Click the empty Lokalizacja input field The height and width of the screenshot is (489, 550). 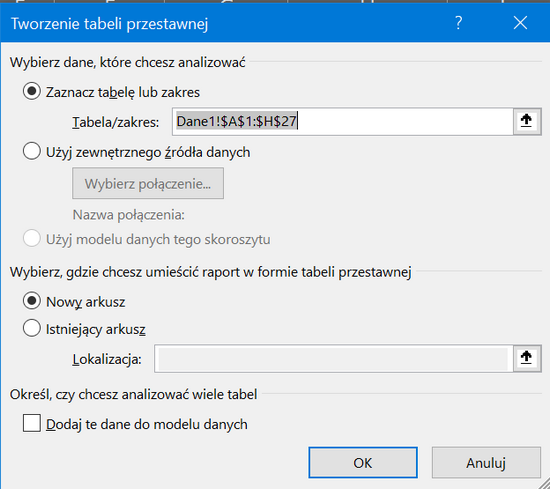[334, 358]
